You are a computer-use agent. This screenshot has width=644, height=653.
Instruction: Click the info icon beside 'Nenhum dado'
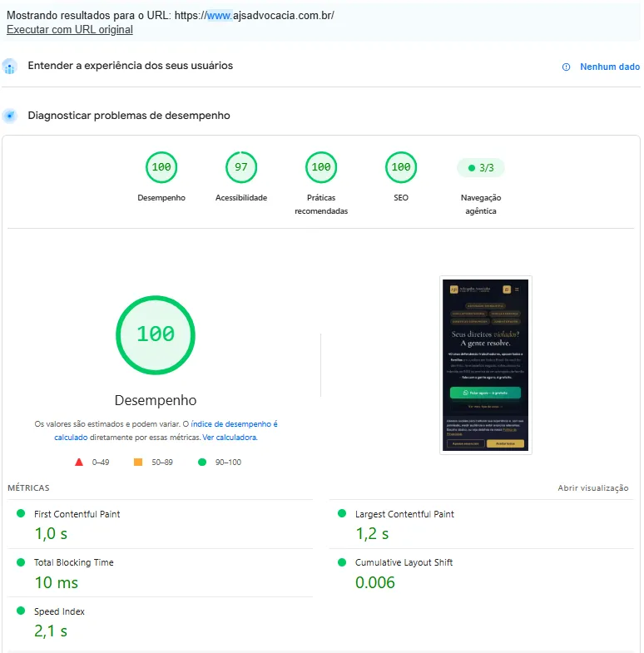coord(566,67)
